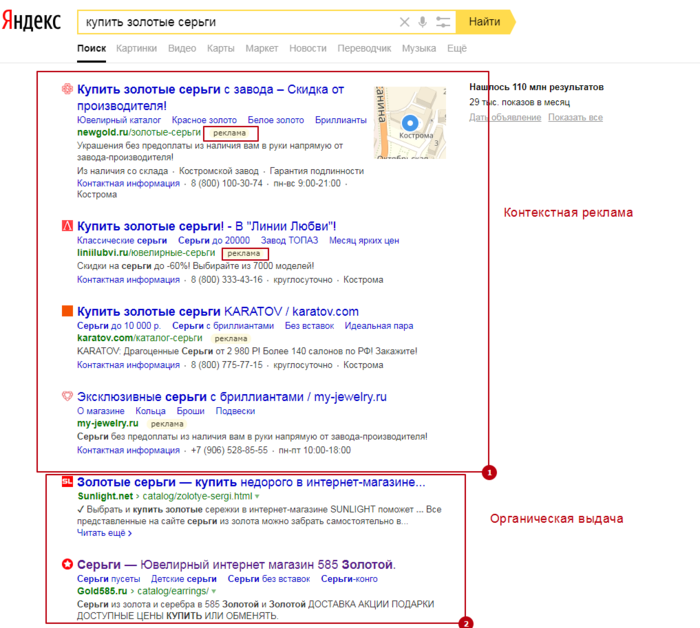Click the Sunlight SL favicon
The height and width of the screenshot is (628, 700).
point(67,481)
